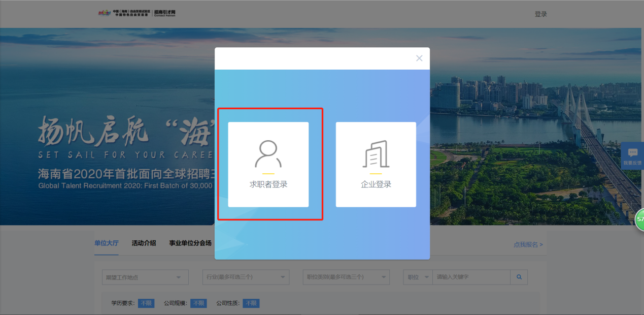
Task: Select 不限 for 公司规模
Action: pyautogui.click(x=198, y=303)
